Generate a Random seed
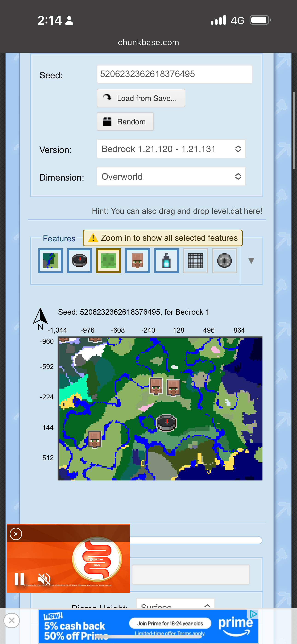 click(125, 122)
